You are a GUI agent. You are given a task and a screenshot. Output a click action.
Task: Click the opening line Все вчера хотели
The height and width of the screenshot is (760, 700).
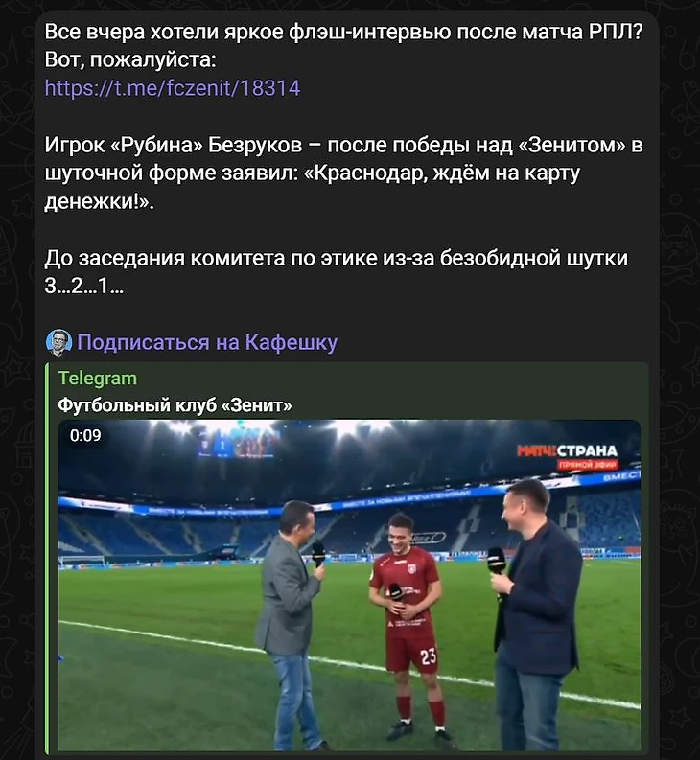343,32
